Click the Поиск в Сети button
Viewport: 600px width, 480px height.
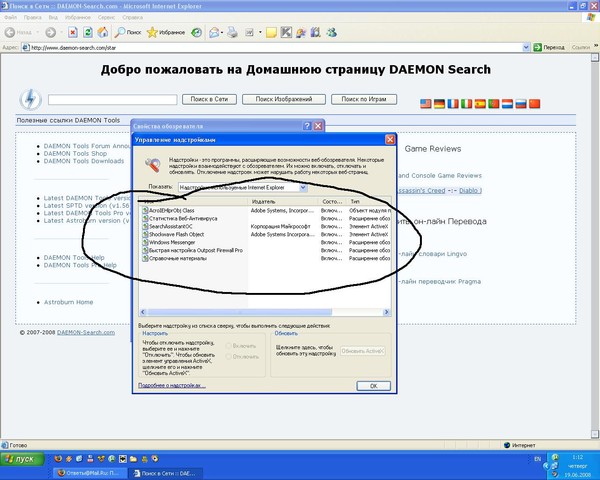click(x=209, y=99)
